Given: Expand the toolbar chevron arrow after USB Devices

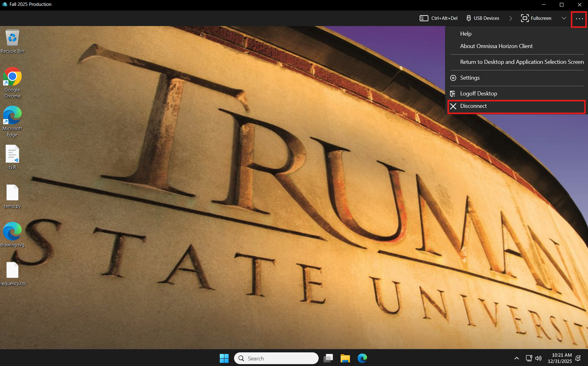Looking at the screenshot, I should pyautogui.click(x=511, y=18).
